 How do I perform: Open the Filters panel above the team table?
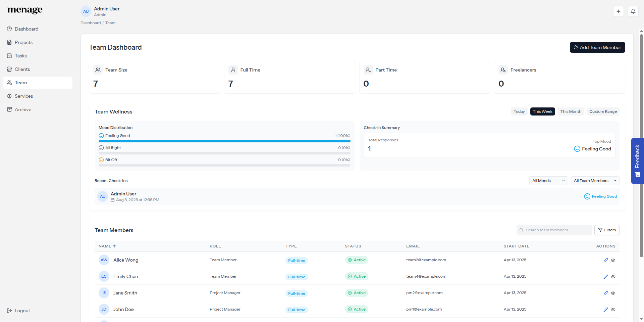pos(607,230)
